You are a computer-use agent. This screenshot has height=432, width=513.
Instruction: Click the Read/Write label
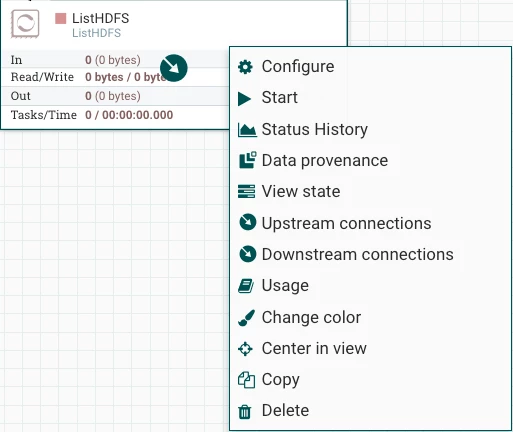(x=42, y=77)
